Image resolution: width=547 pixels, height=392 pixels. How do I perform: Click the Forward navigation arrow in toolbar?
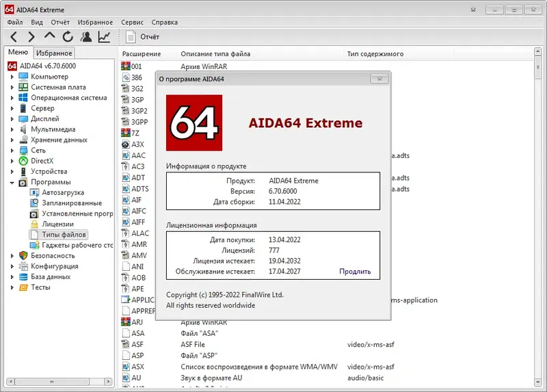click(x=31, y=37)
